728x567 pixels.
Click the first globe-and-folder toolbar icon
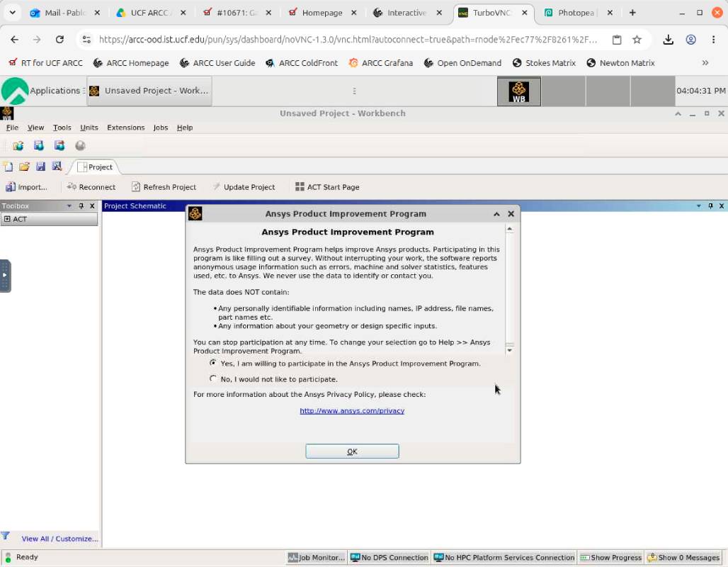[18, 146]
